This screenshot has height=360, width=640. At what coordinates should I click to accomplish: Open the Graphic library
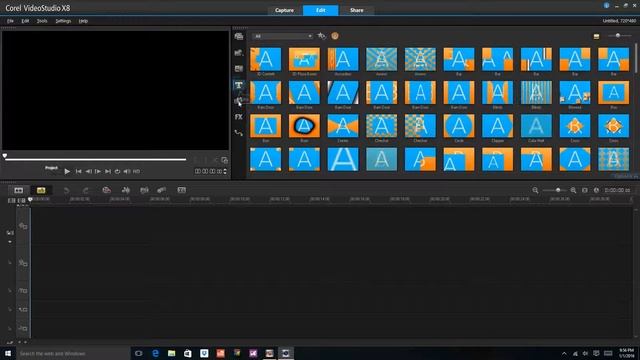pos(239,101)
